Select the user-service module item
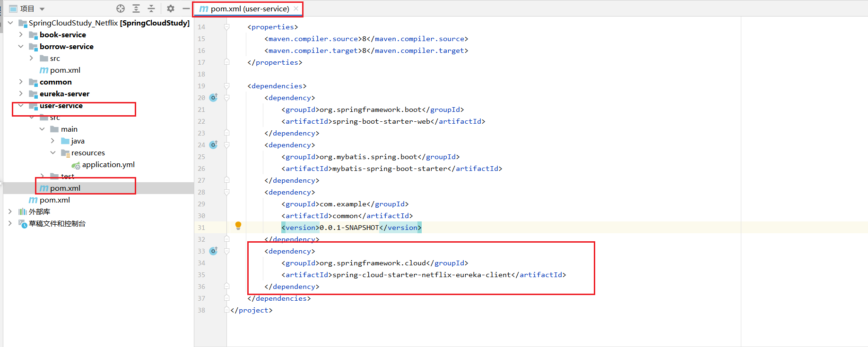Image resolution: width=868 pixels, height=347 pixels. coord(61,105)
